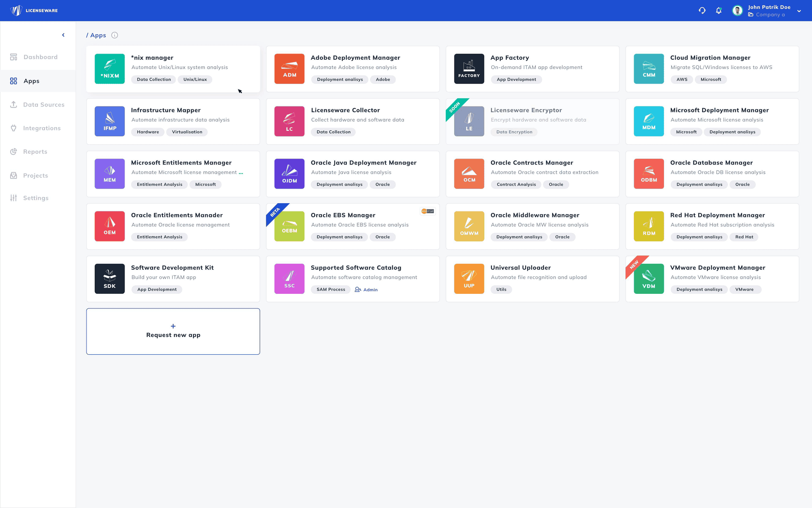Open the SSC Supported Software Catalog icon
This screenshot has width=812, height=508.
289,279
